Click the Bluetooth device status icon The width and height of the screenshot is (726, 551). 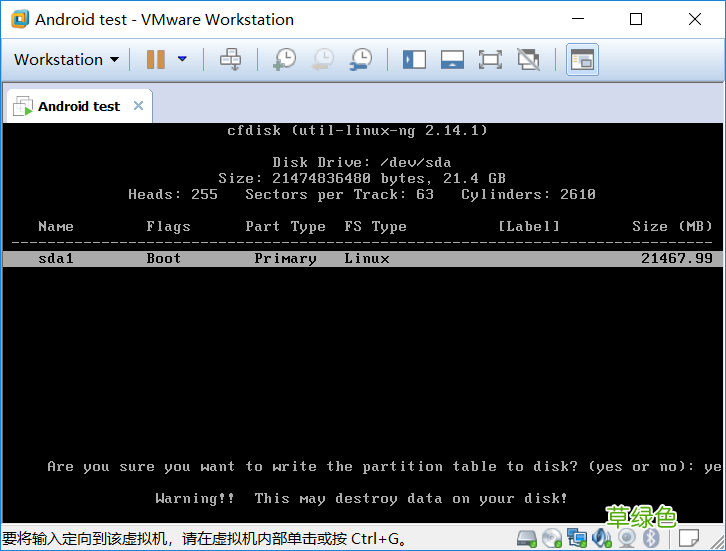click(x=651, y=538)
